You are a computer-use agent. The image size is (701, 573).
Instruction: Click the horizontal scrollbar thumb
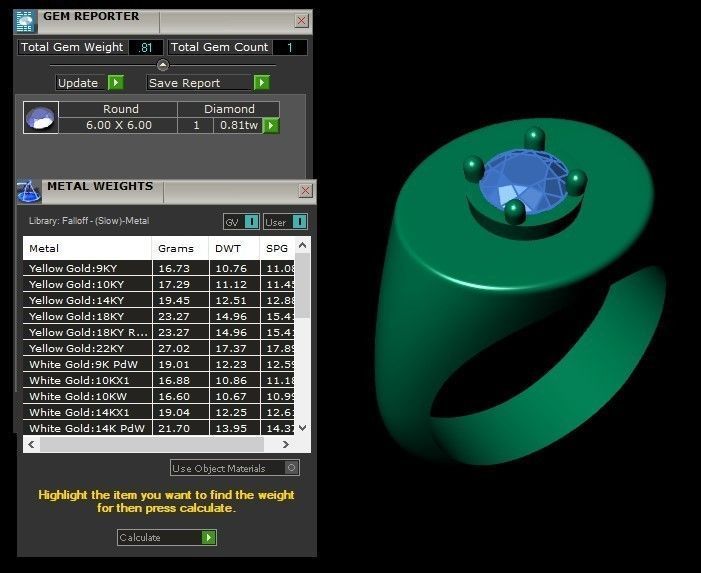click(x=152, y=444)
